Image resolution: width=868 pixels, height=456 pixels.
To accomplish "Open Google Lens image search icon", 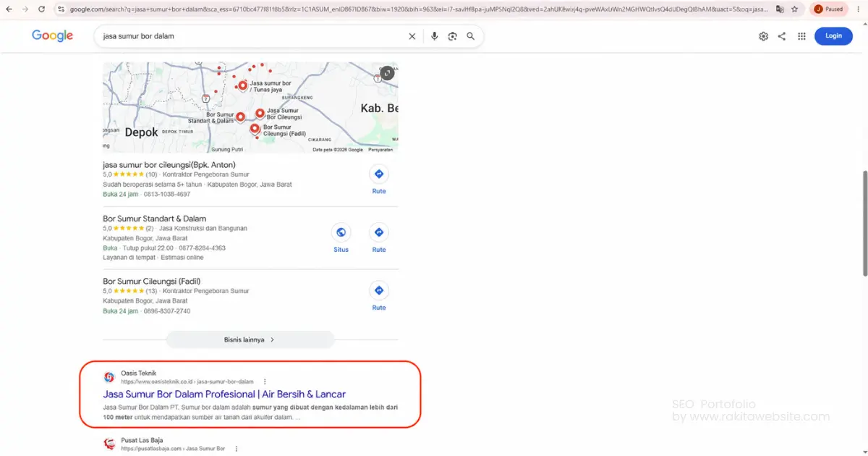I will 452,36.
